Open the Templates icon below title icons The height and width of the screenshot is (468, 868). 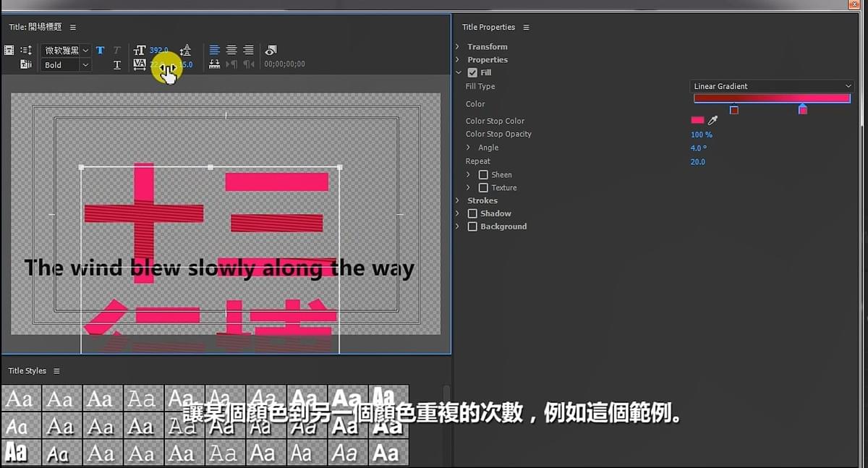(26, 65)
